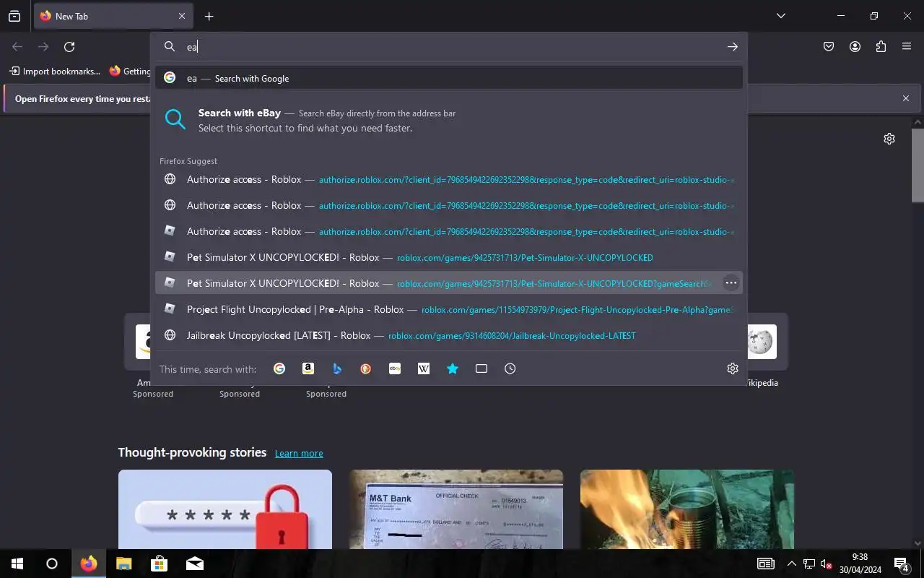Open third Authorize access - Roblox suggestion
This screenshot has height=578, width=924.
tap(449, 231)
